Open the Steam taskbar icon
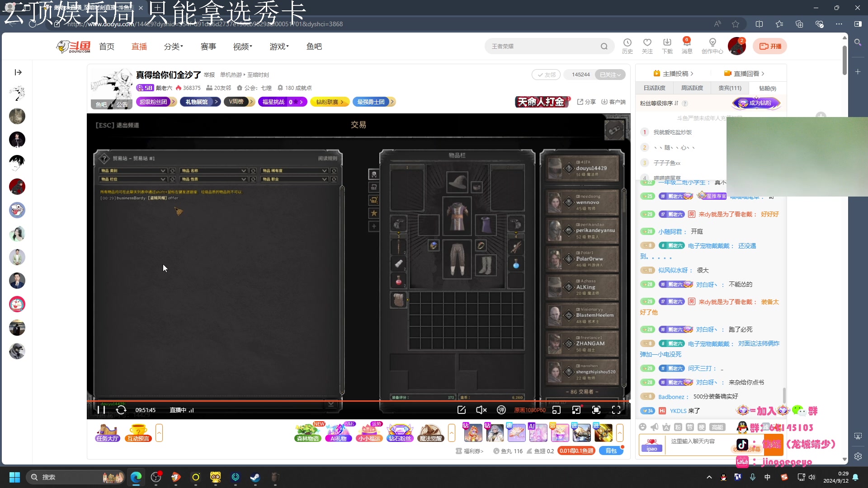 click(255, 477)
